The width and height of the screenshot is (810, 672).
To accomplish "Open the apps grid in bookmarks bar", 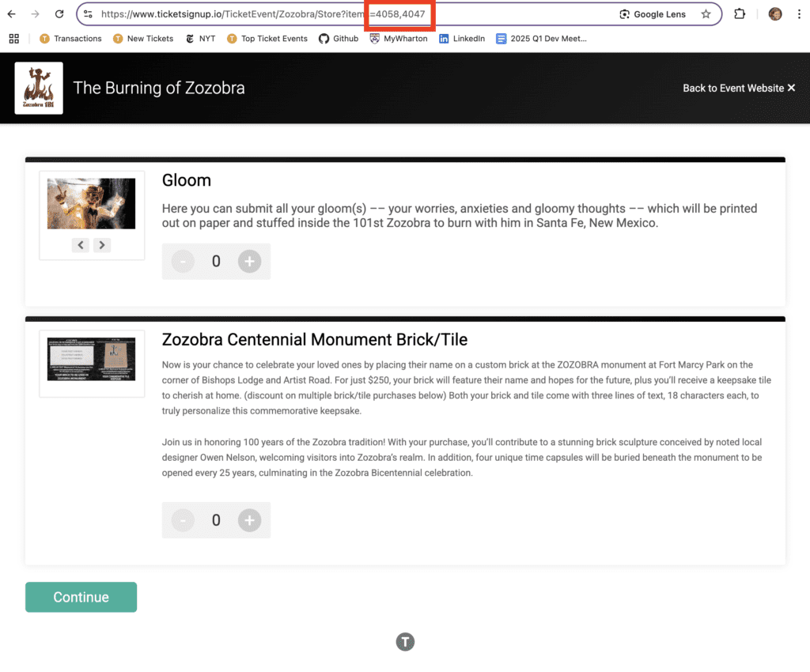I will (x=13, y=38).
